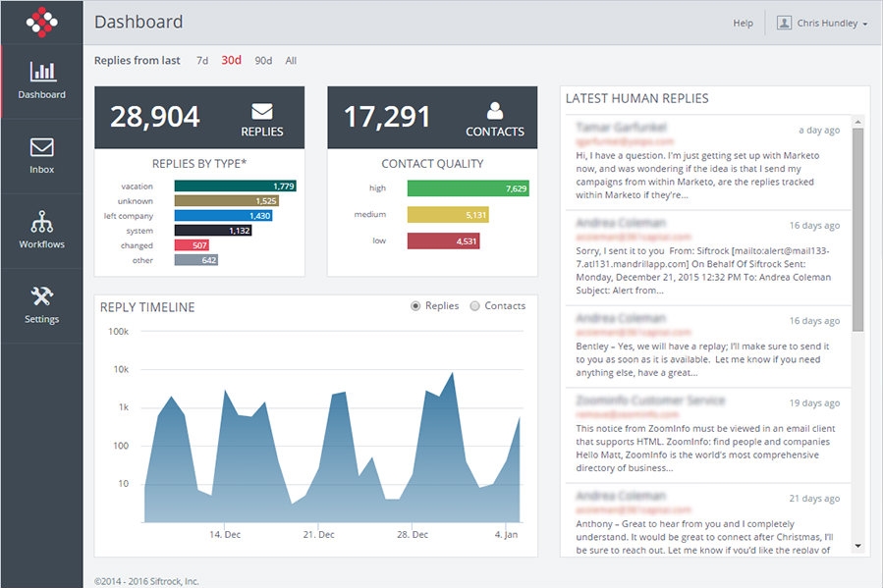
Task: Click the Siftrock logo icon
Action: 41,22
